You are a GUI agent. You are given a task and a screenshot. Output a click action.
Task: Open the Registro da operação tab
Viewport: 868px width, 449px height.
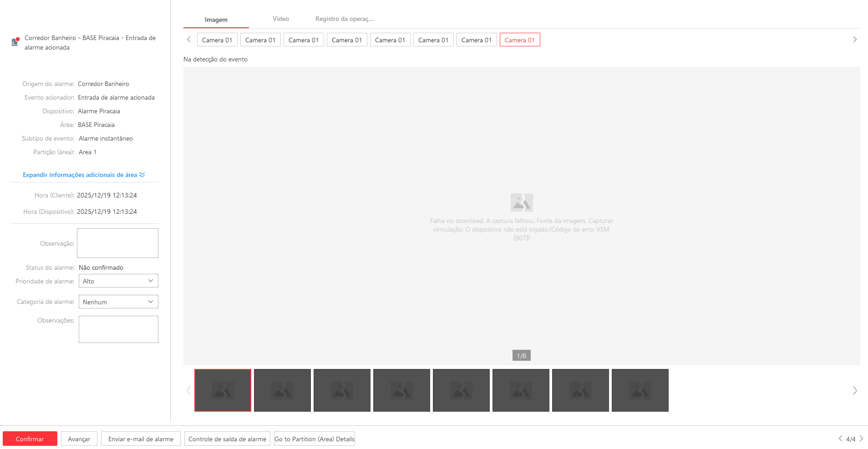point(344,19)
